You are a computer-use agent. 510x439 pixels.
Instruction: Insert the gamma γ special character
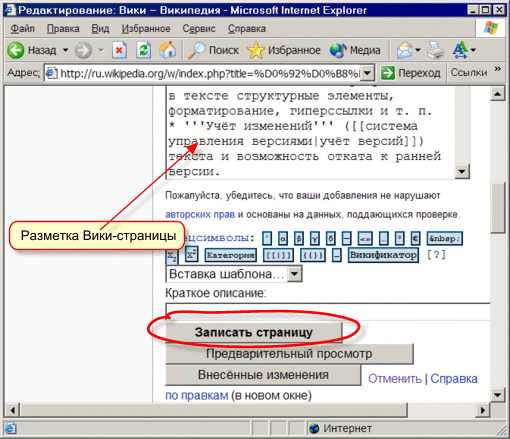click(x=315, y=239)
